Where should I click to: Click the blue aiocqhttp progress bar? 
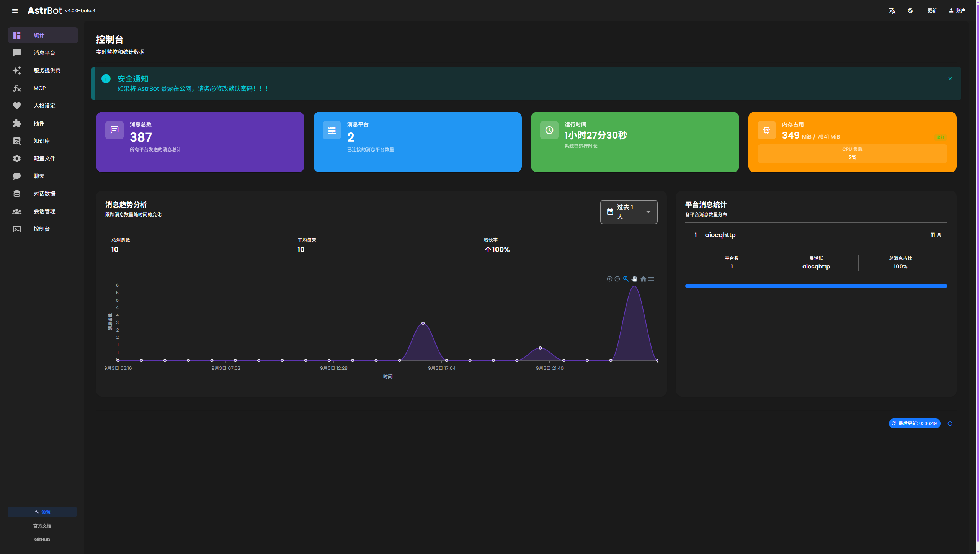click(x=816, y=286)
